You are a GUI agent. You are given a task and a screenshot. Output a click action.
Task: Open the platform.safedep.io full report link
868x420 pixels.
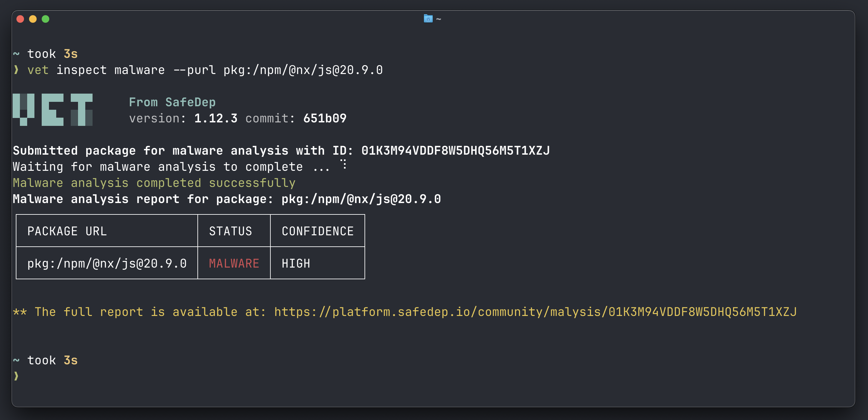pyautogui.click(x=535, y=312)
